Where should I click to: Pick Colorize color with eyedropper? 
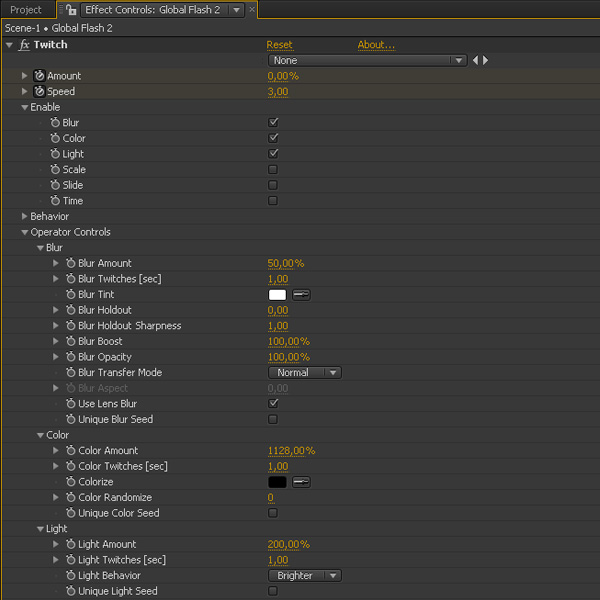tap(301, 482)
